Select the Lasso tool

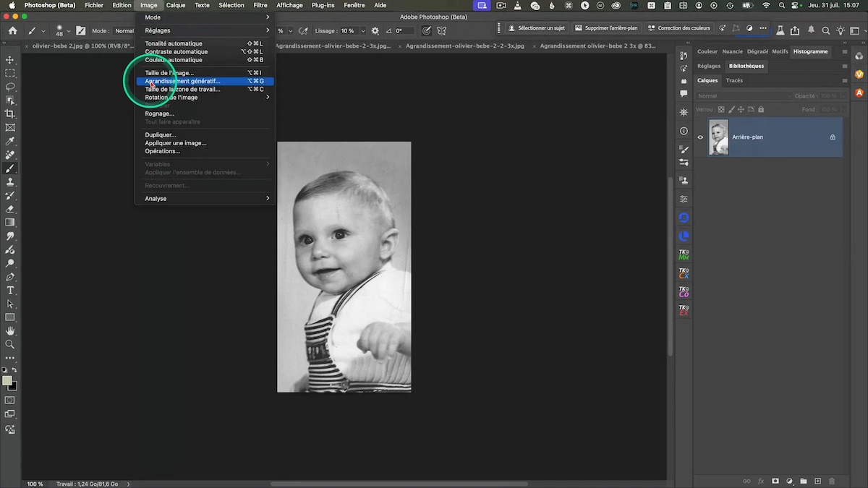coord(10,87)
